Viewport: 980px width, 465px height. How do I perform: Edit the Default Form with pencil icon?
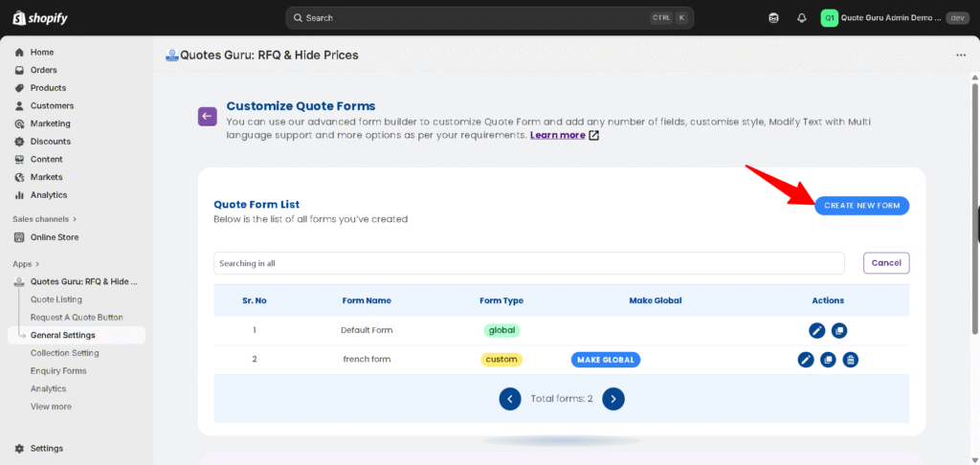tap(816, 330)
